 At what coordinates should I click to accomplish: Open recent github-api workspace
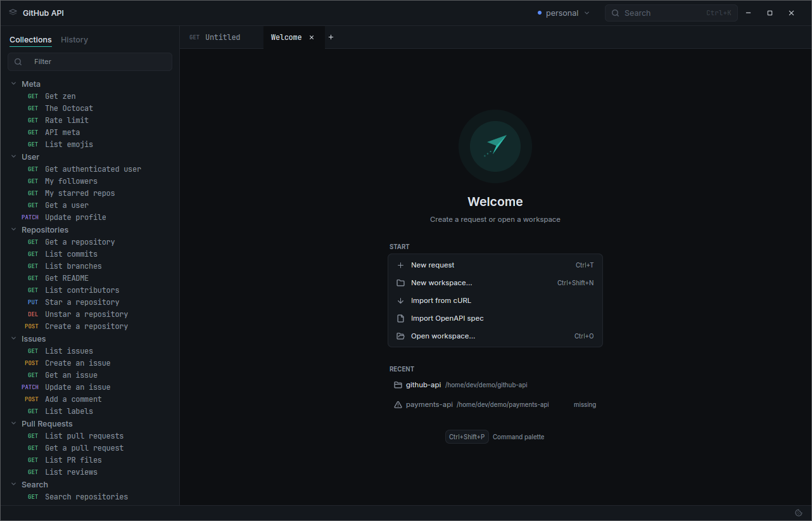pyautogui.click(x=495, y=385)
